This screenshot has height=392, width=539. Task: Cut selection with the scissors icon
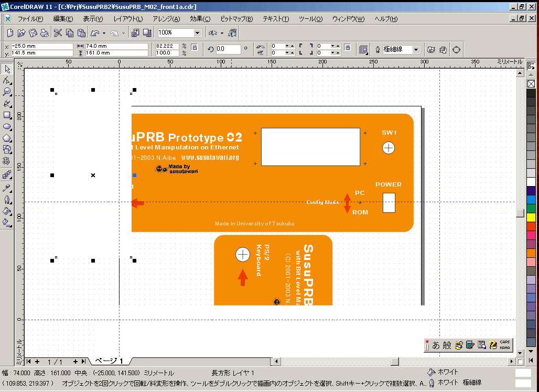click(58, 33)
